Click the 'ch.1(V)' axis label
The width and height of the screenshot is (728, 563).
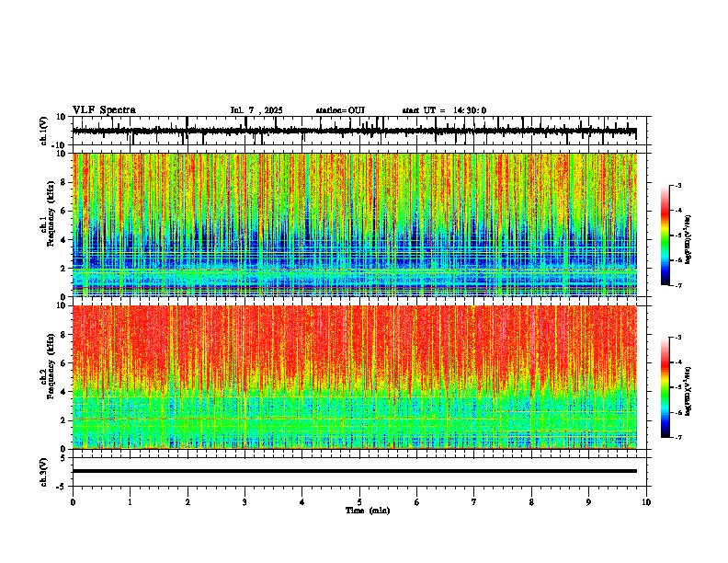(44, 131)
